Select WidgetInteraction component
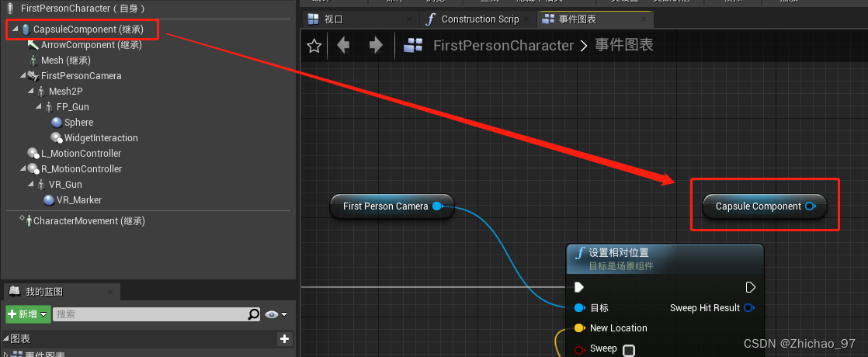Viewport: 868px width, 357px height. [101, 138]
